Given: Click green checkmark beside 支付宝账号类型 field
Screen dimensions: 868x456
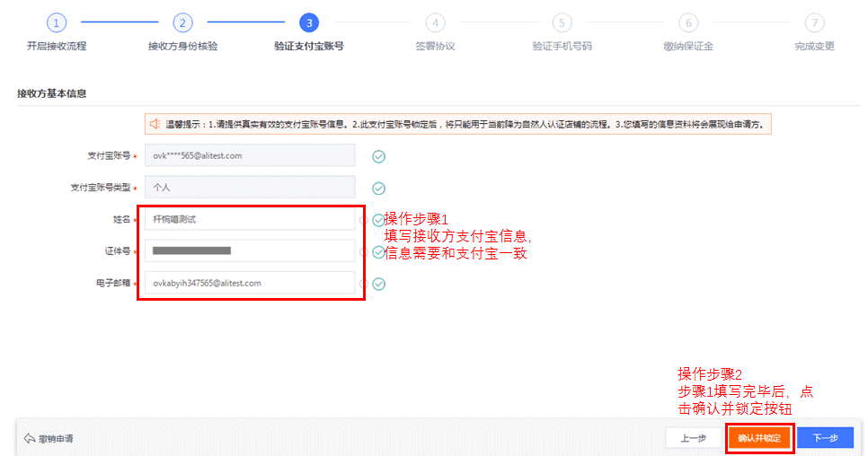Looking at the screenshot, I should [379, 189].
